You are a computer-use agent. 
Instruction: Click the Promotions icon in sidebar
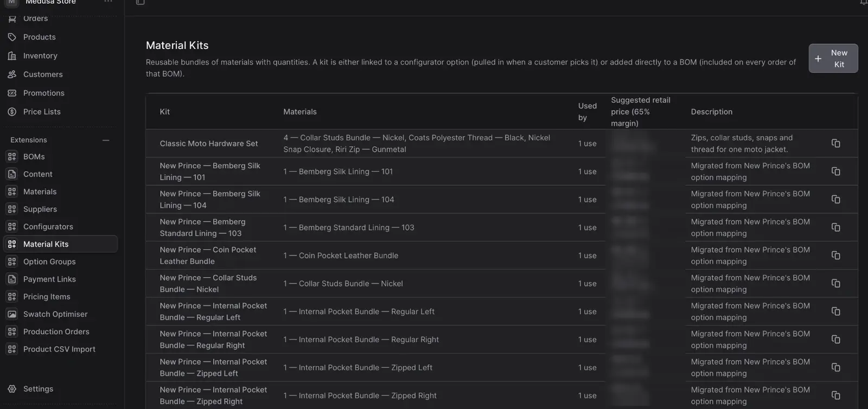[x=12, y=93]
